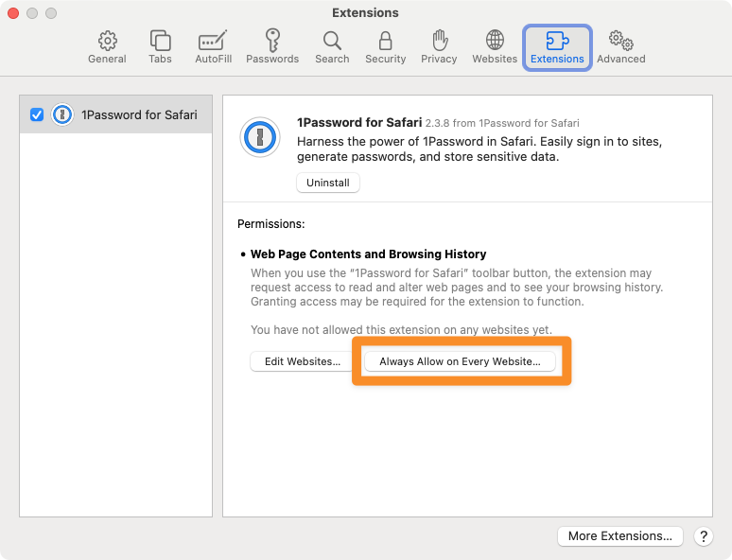
Task: Open Security preferences
Action: pyautogui.click(x=385, y=46)
